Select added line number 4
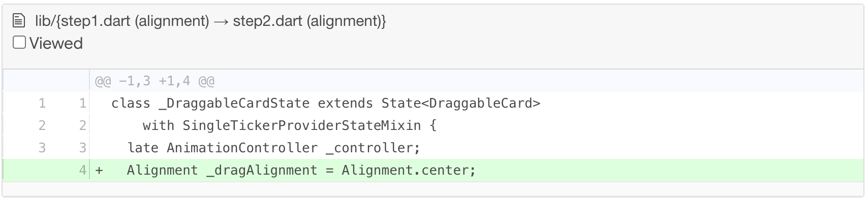The image size is (868, 199). 83,170
